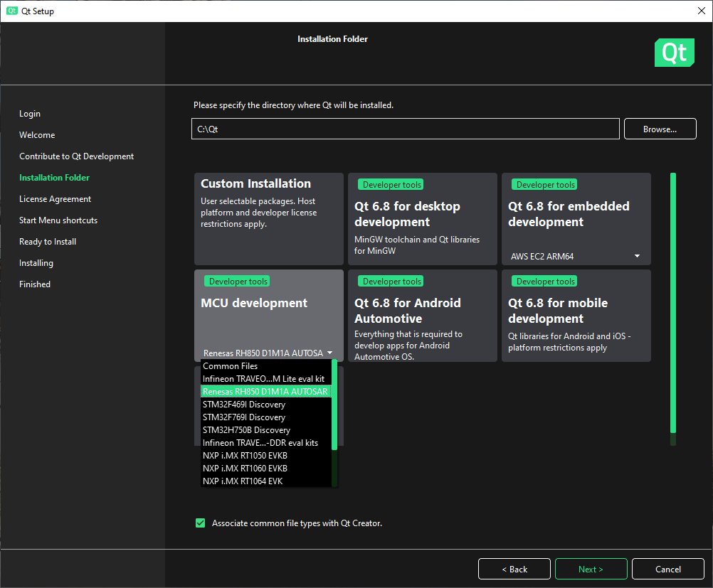Select Qt 6.8 for embedded development
Viewport: 713px width, 588px height.
pos(576,213)
